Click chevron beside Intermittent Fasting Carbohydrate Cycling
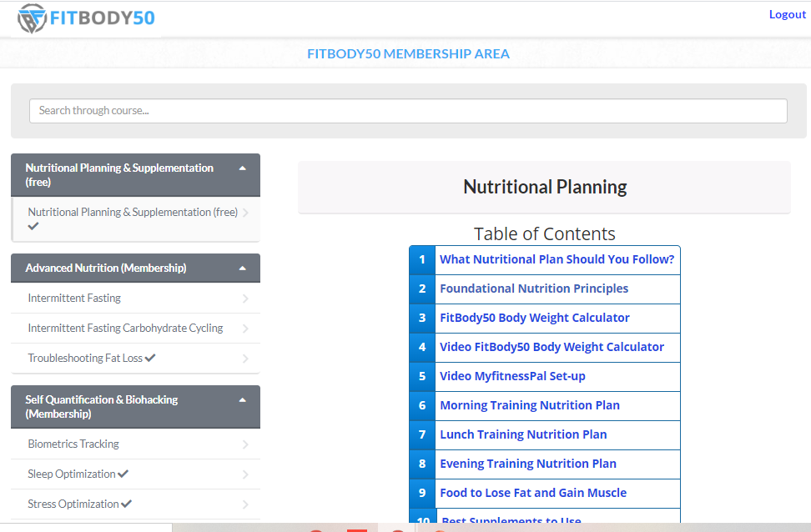 [245, 329]
